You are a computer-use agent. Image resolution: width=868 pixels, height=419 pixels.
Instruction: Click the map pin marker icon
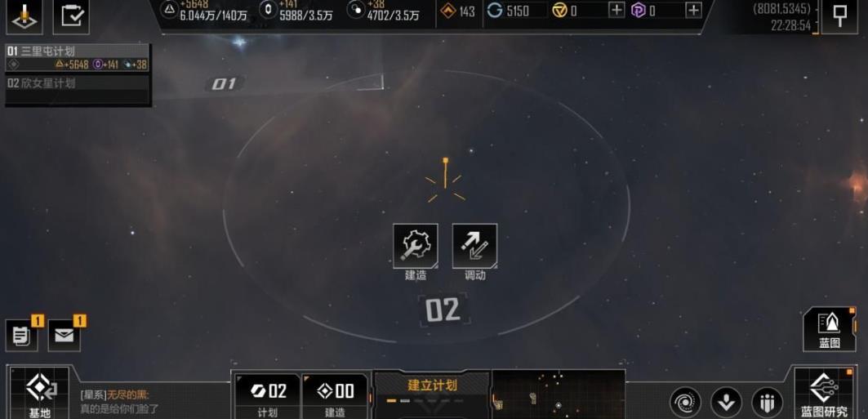point(839,16)
